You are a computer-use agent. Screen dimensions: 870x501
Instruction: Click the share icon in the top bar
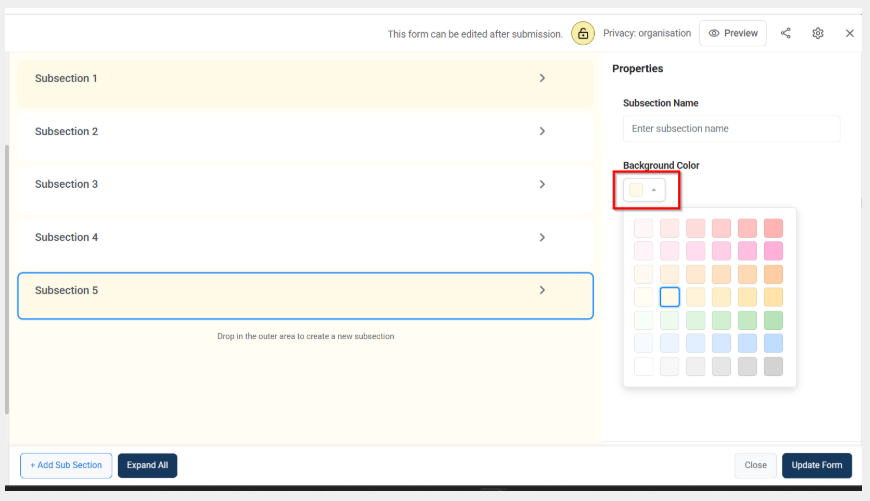(785, 33)
